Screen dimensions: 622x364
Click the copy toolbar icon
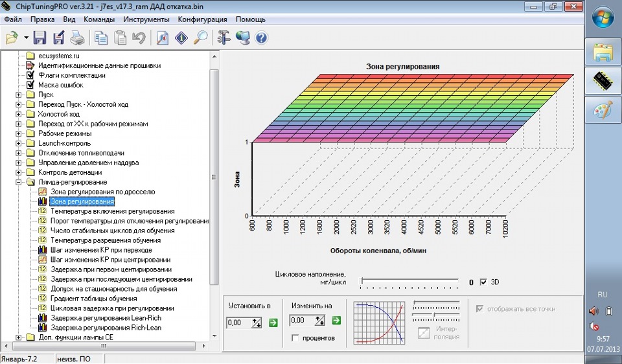coord(101,38)
